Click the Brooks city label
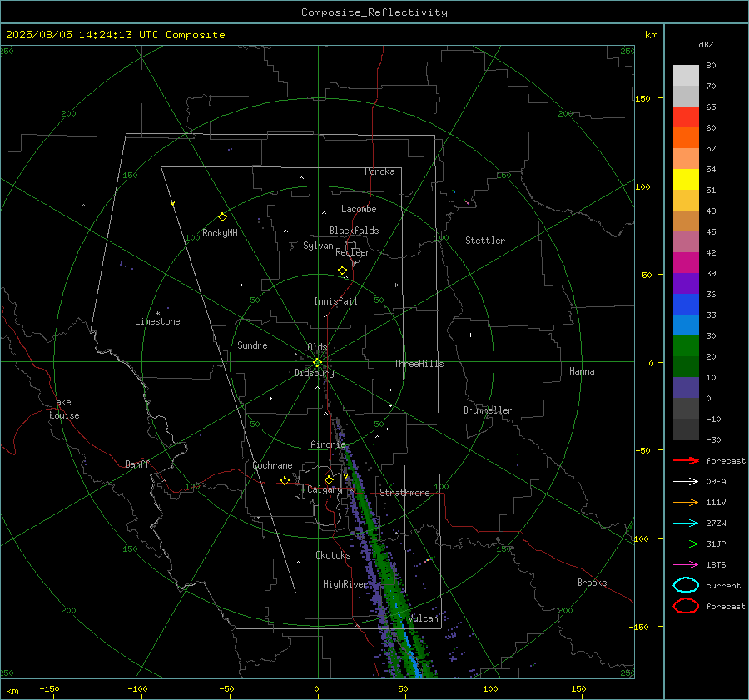Viewport: 749px width, 700px height. point(592,583)
